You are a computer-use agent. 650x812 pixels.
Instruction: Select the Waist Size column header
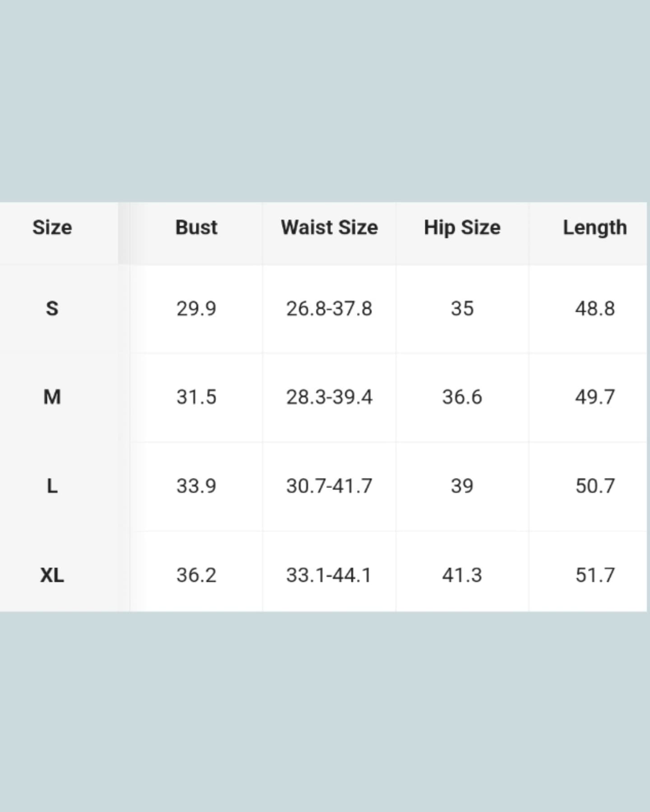pyautogui.click(x=329, y=227)
